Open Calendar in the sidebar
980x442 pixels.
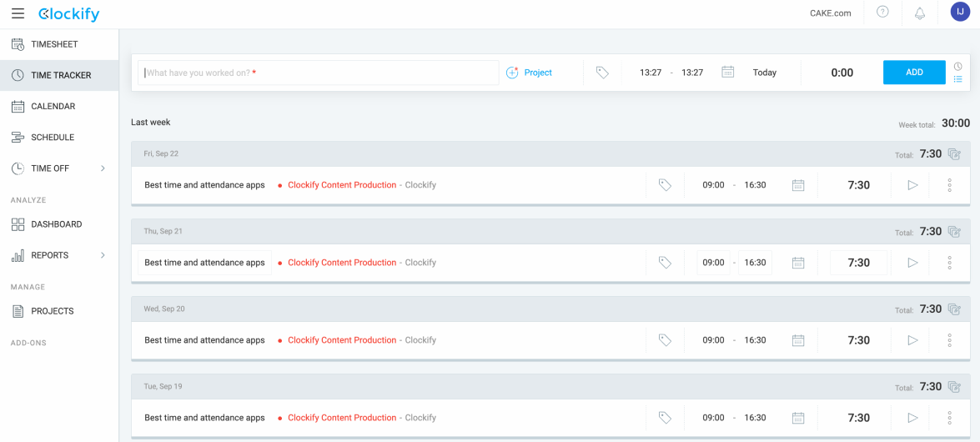[53, 107]
